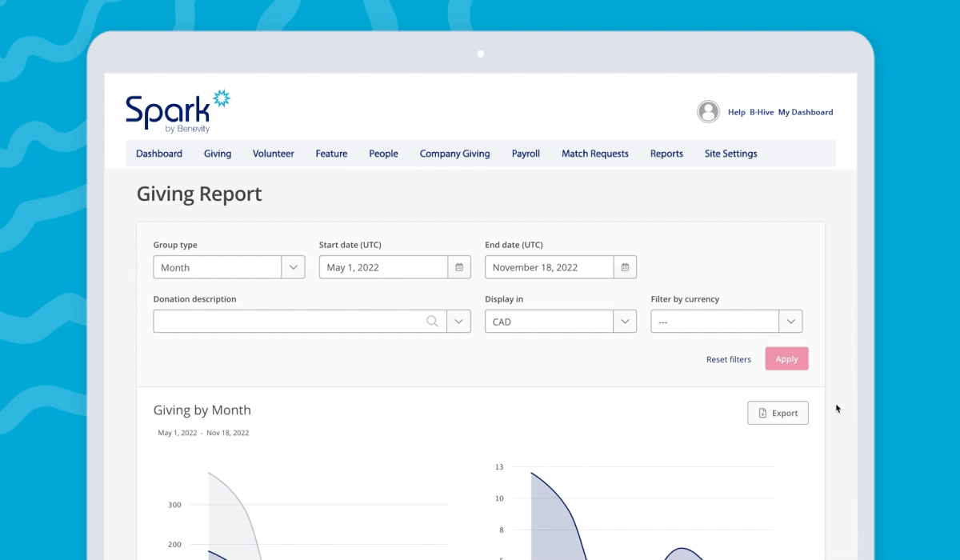960x560 pixels.
Task: Open the Giving menu
Action: tap(218, 154)
